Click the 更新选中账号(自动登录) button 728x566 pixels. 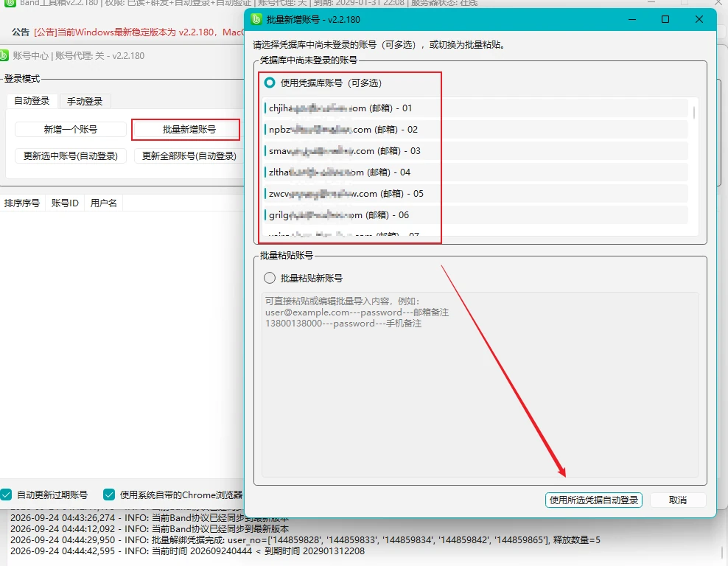[x=71, y=156]
